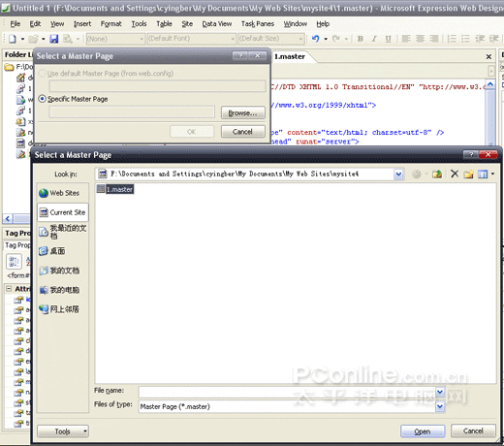This screenshot has height=446, width=504.
Task: Collapse the Attributes section expander
Action: coord(9,289)
